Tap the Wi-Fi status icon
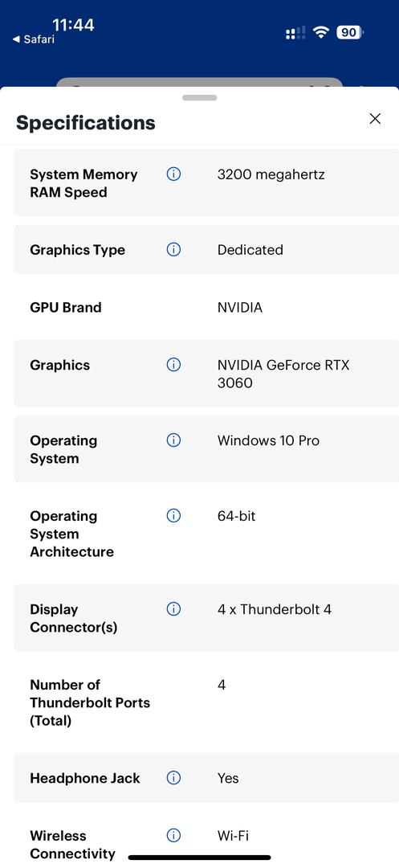Viewport: 399px width, 868px height. click(320, 33)
